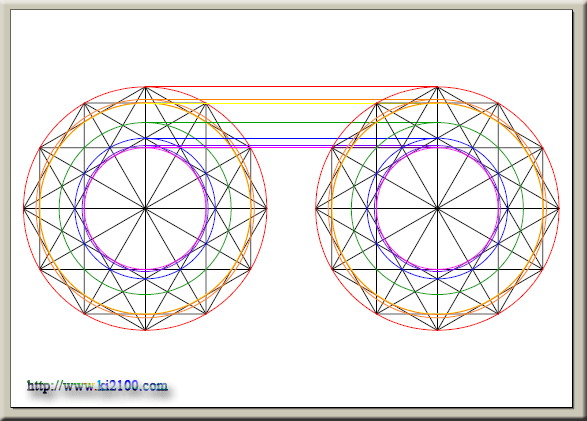The image size is (587, 421).
Task: Click the green horizontal connecting line
Action: click(x=291, y=122)
